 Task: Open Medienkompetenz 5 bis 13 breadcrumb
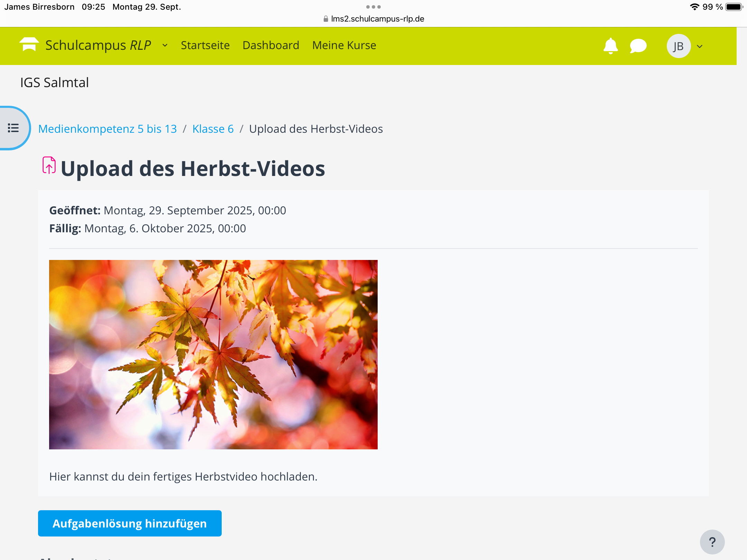point(108,129)
